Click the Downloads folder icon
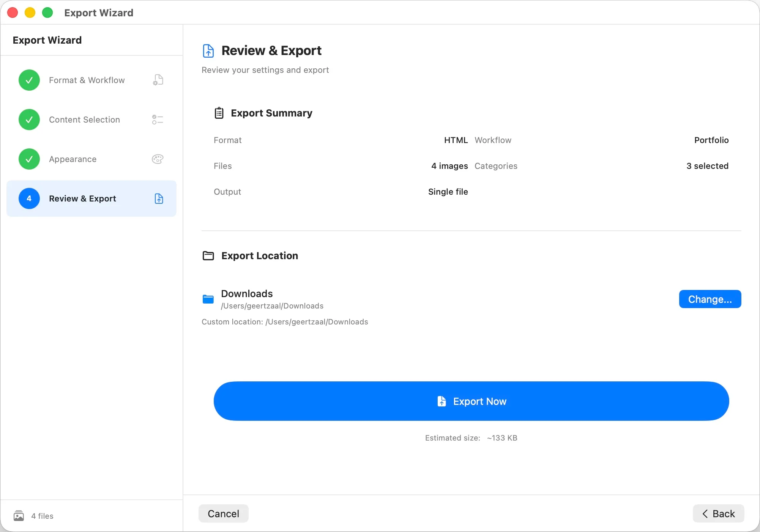Viewport: 760px width, 532px height. click(x=208, y=299)
